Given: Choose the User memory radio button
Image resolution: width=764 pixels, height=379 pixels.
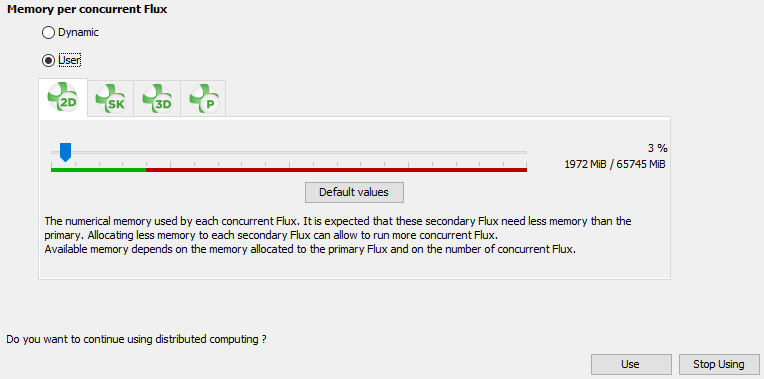Looking at the screenshot, I should click(x=48, y=60).
